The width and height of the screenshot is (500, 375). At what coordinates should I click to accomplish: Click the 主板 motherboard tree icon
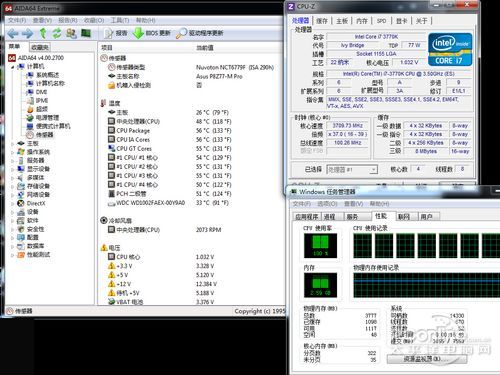pos(21,143)
